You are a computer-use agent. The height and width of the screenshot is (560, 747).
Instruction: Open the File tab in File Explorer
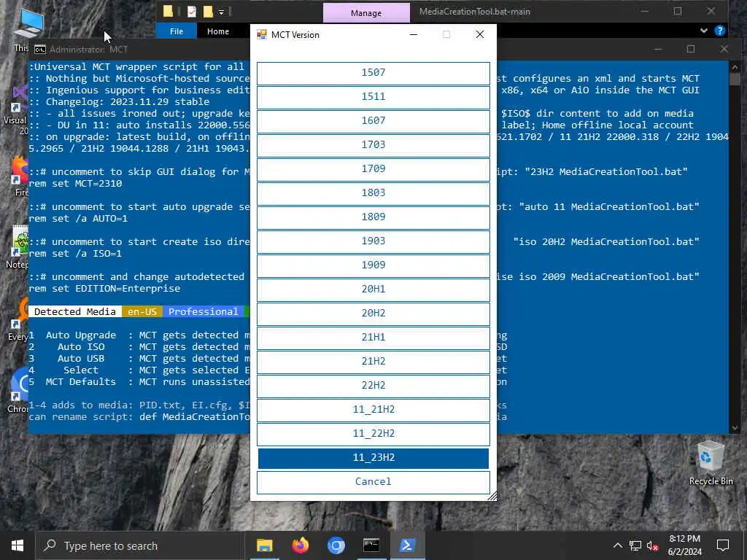point(177,31)
